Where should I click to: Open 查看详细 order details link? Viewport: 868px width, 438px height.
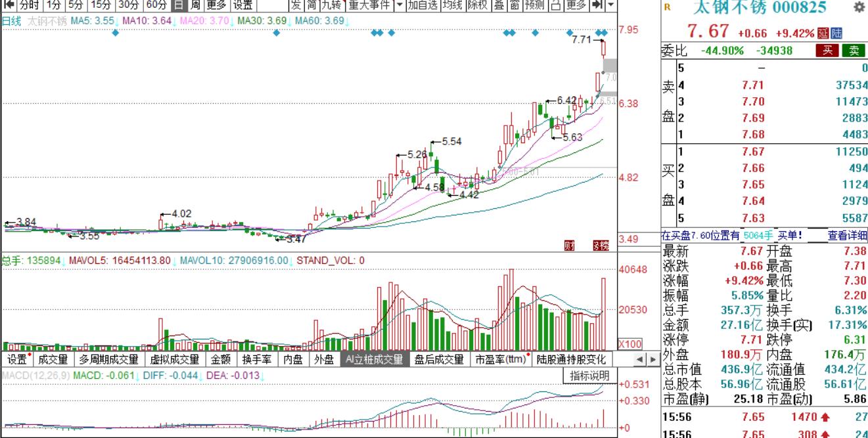click(847, 235)
